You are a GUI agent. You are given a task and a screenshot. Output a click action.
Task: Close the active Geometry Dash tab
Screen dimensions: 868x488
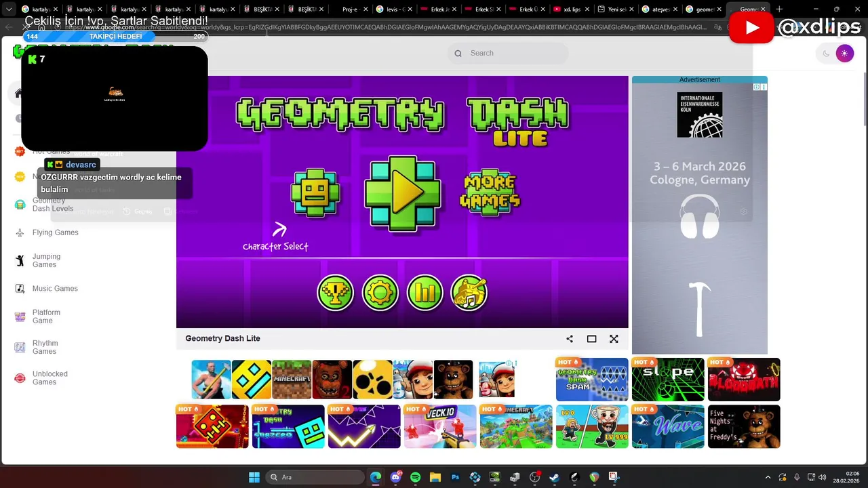[x=763, y=9]
